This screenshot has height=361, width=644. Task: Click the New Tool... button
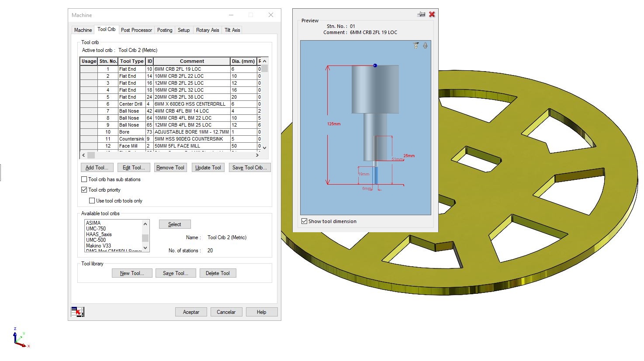[132, 273]
